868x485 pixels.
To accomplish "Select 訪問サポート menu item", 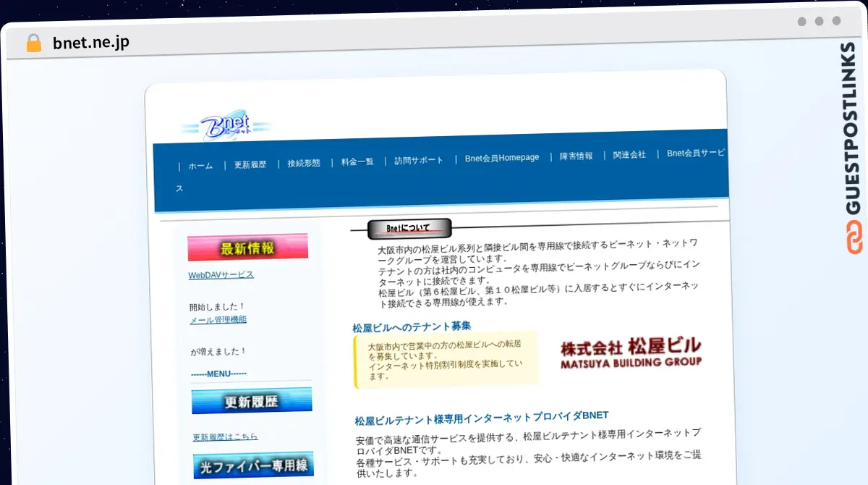I will click(x=419, y=160).
